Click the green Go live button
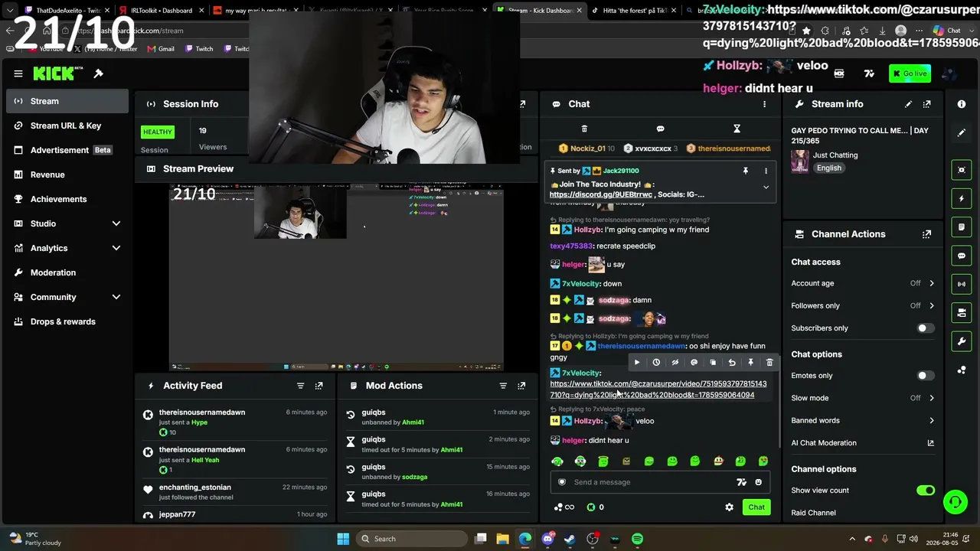 [x=910, y=73]
